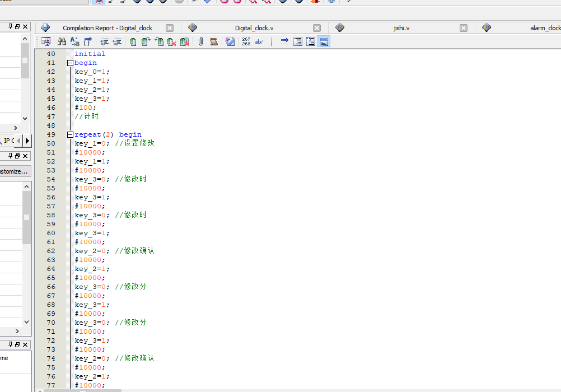Click the window icon at toolbar start
This screenshot has width=561, height=392.
46,41
